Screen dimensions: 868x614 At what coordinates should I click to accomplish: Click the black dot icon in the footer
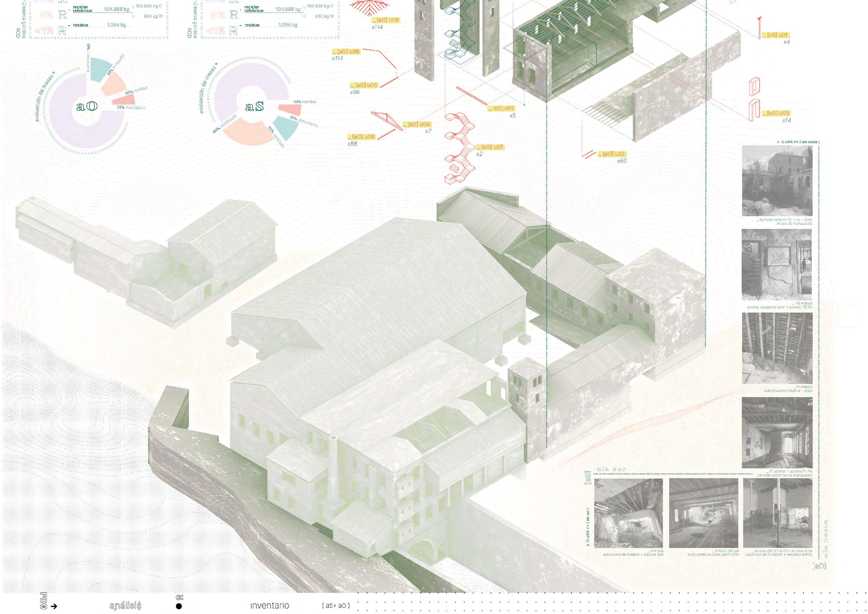point(179,606)
